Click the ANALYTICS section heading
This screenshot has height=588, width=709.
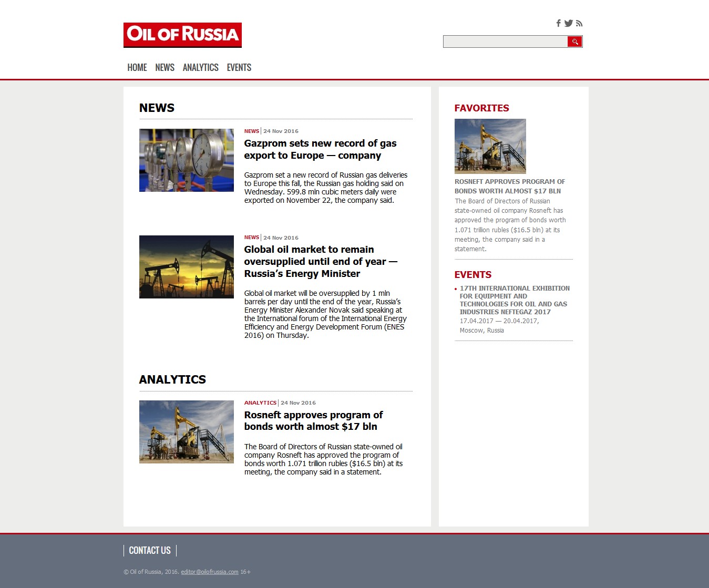(x=172, y=379)
